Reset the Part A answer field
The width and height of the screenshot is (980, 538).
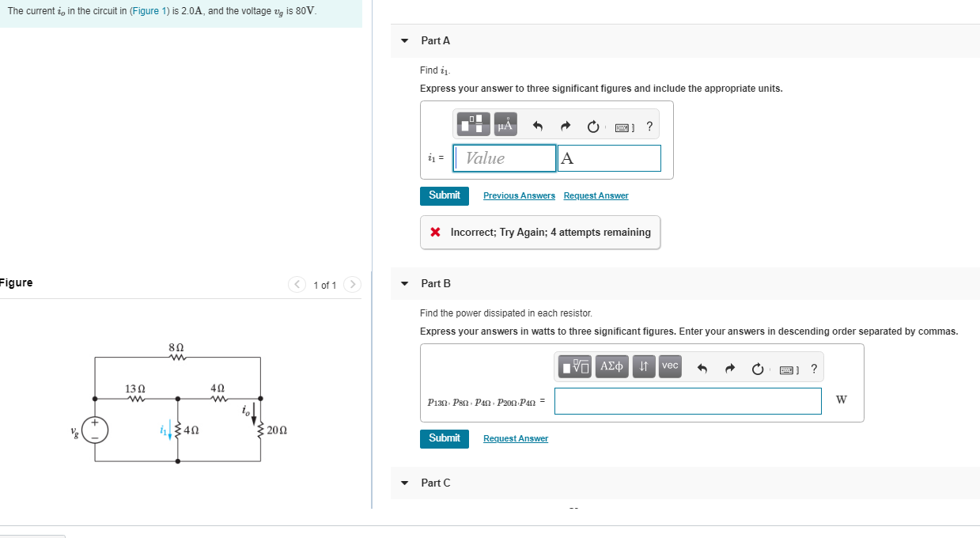tap(593, 126)
